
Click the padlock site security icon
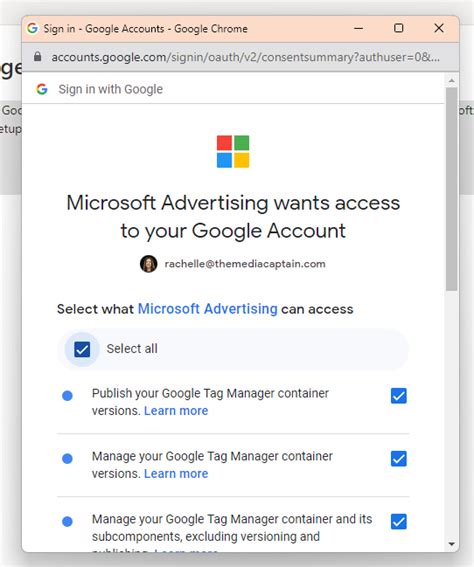[x=37, y=57]
